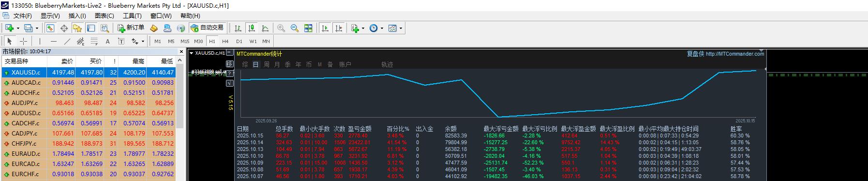Select the arrow cursor tool

10,41
